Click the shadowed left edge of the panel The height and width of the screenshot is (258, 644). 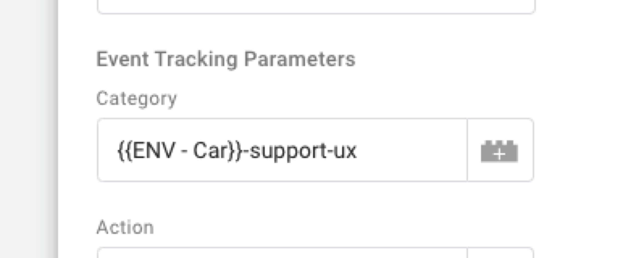55,129
